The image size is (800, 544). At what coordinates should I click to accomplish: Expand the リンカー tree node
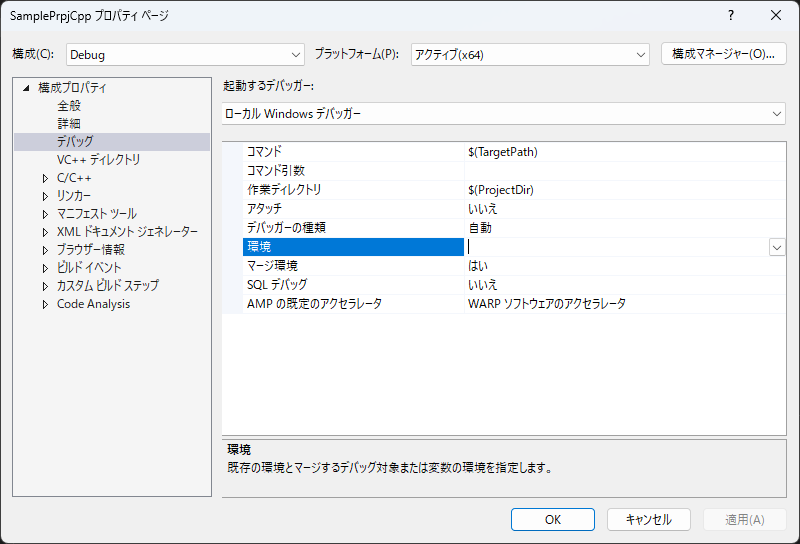point(45,196)
